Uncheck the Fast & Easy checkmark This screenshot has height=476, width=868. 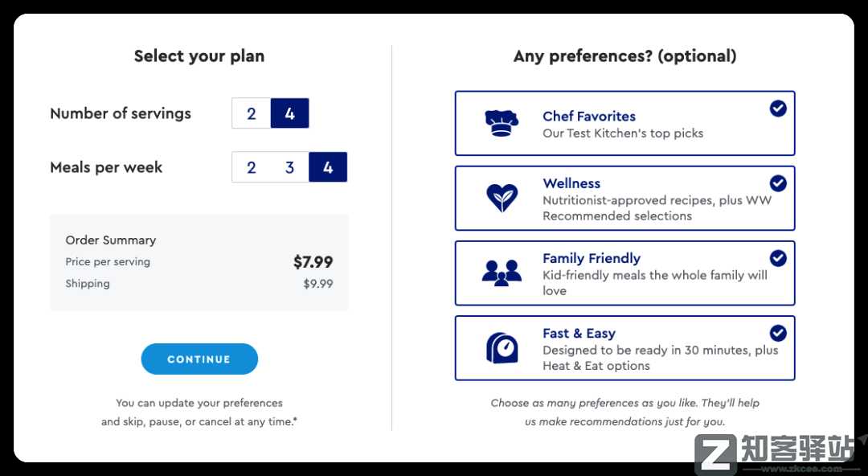click(778, 333)
